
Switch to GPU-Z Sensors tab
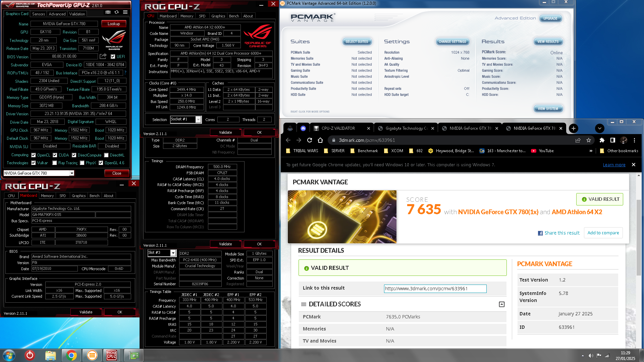[39, 14]
